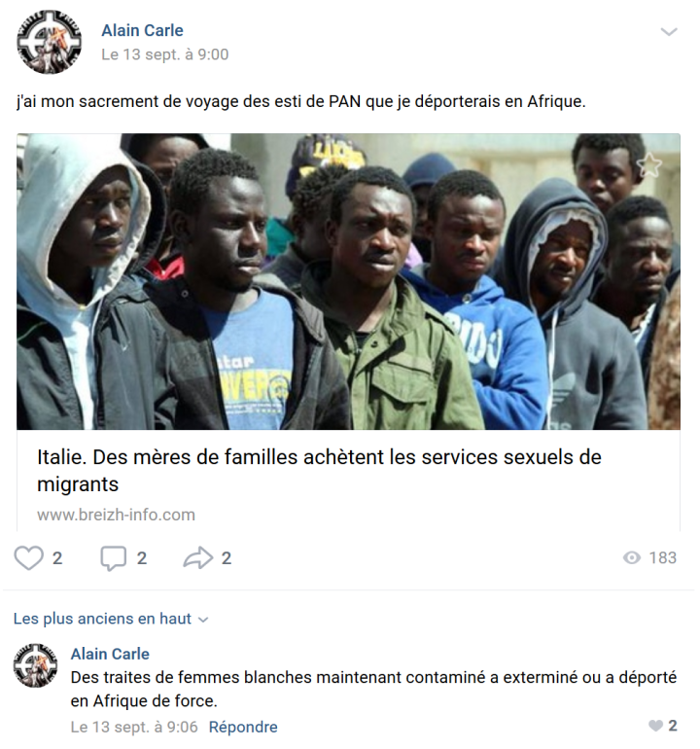This screenshot has width=700, height=749.
Task: Open the Alain Carle name in the post header
Action: [x=142, y=30]
